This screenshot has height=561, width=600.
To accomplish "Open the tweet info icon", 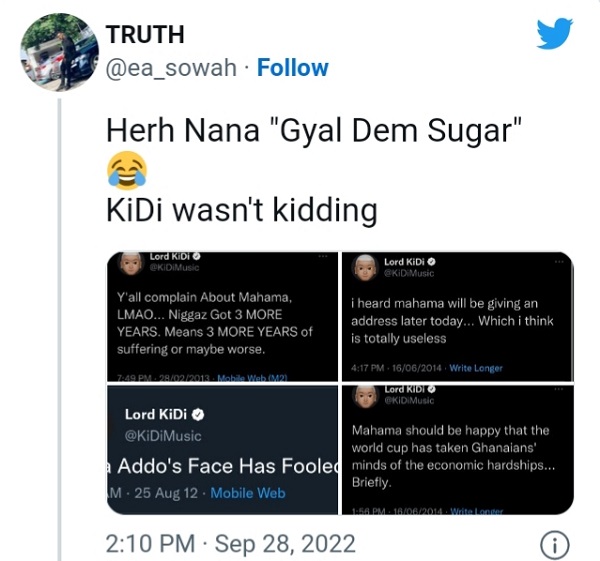I will coord(554,545).
